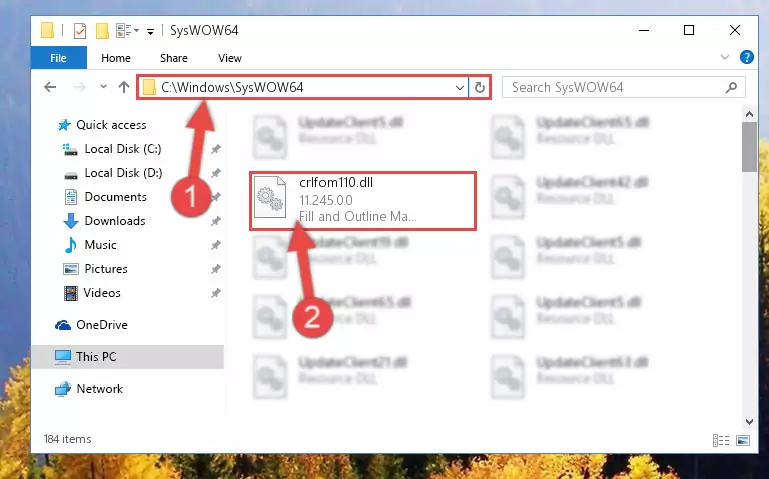Click pin icon beside Downloads
Viewport: 769px width, 479px height.
216,221
